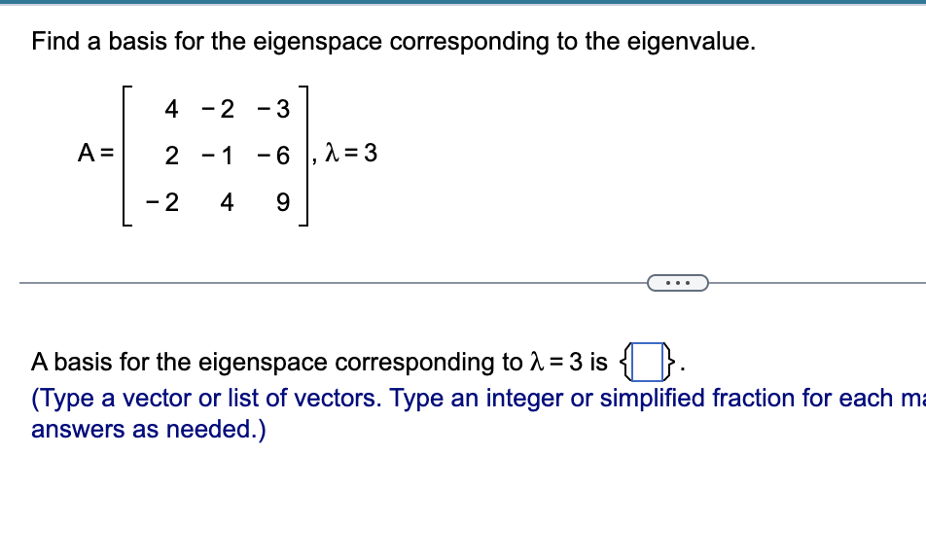Viewport: 926px width, 560px height.
Task: Click the matrix entry 4 in row one
Action: [170, 109]
